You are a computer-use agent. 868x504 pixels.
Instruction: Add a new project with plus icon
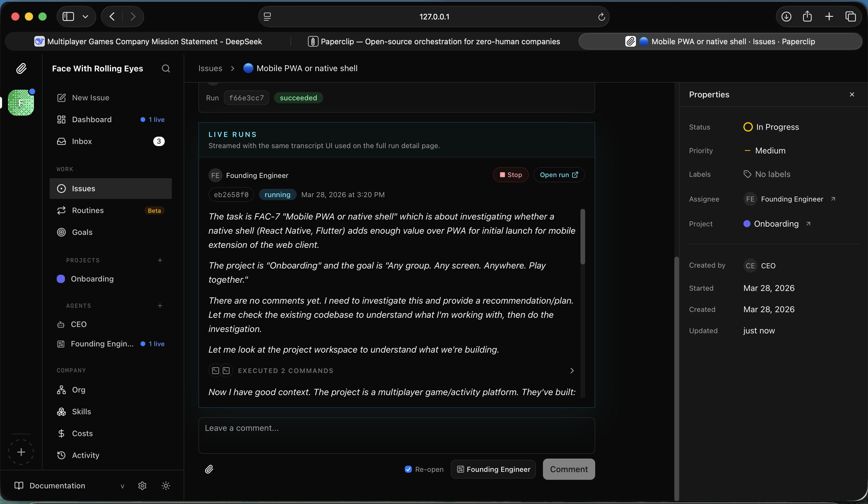(160, 260)
